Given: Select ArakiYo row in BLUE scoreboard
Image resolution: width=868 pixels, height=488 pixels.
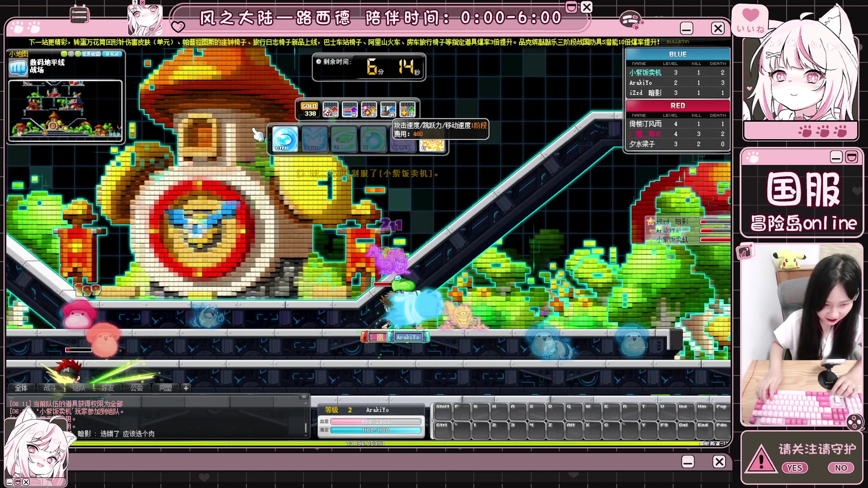Looking at the screenshot, I should [677, 83].
